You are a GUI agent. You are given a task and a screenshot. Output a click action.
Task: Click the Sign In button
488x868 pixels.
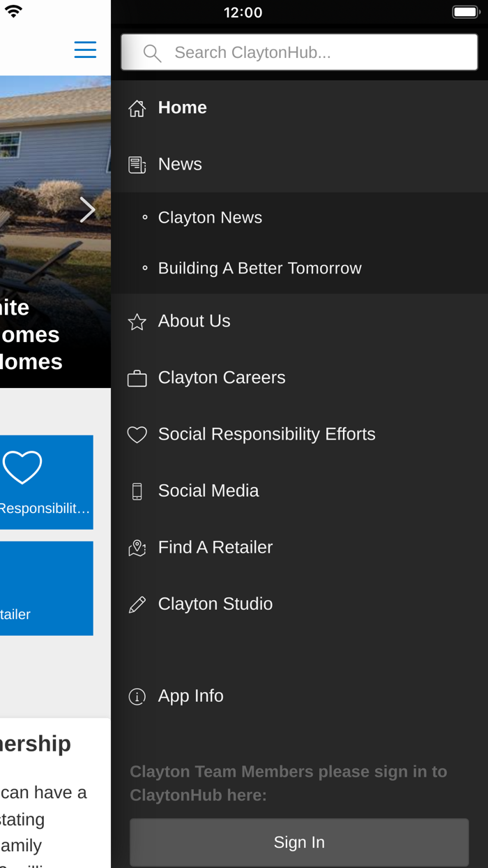300,841
